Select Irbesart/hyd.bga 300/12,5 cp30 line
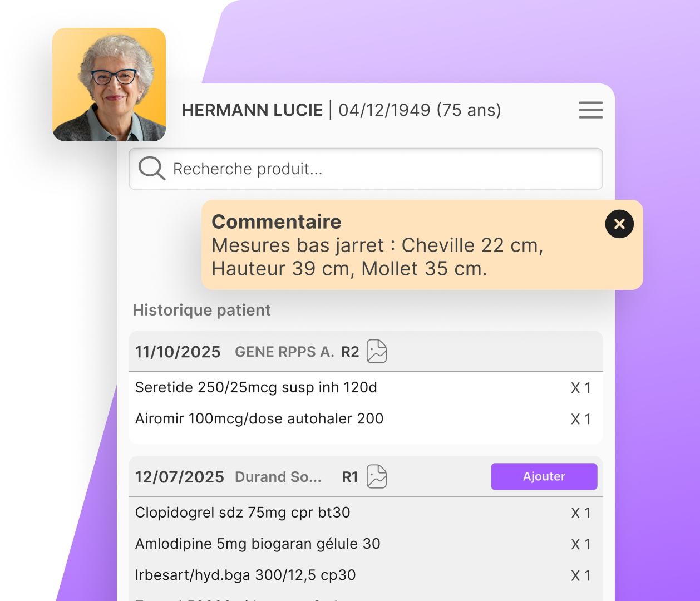700x601 pixels. 245,575
